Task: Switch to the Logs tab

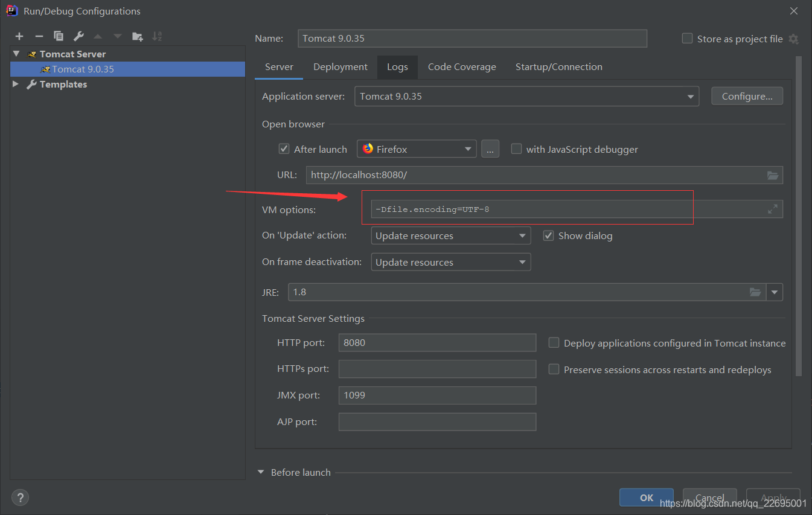Action: pyautogui.click(x=397, y=66)
